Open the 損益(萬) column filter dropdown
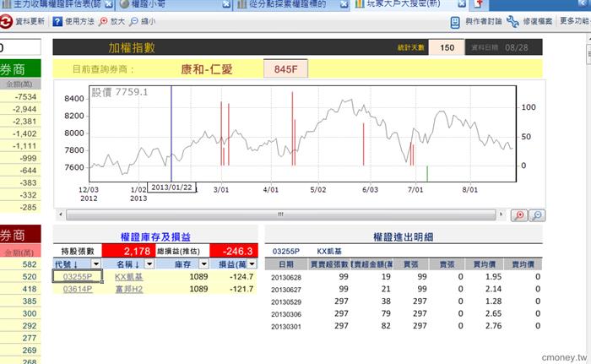 252,264
